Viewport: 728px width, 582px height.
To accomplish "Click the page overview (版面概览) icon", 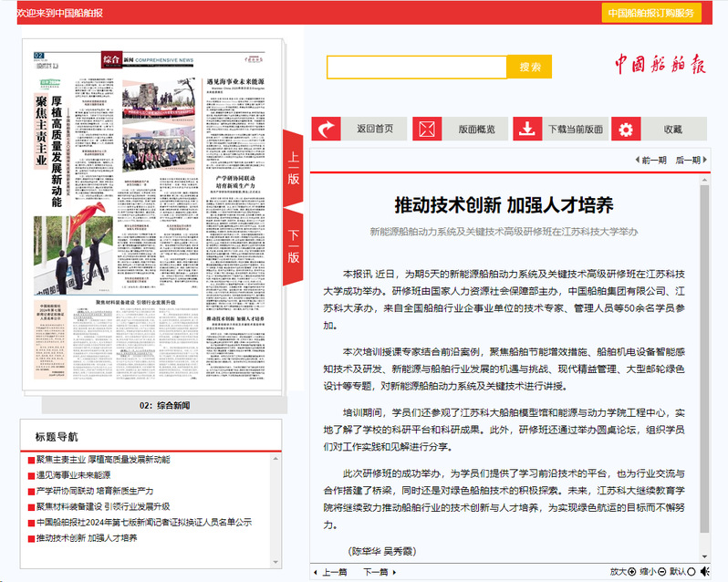I will [429, 129].
